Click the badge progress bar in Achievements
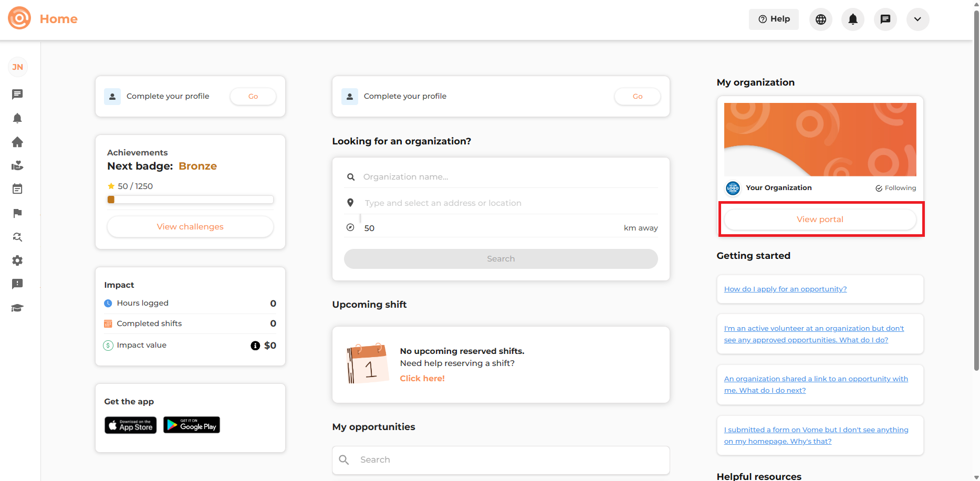This screenshot has height=481, width=980. (x=190, y=200)
